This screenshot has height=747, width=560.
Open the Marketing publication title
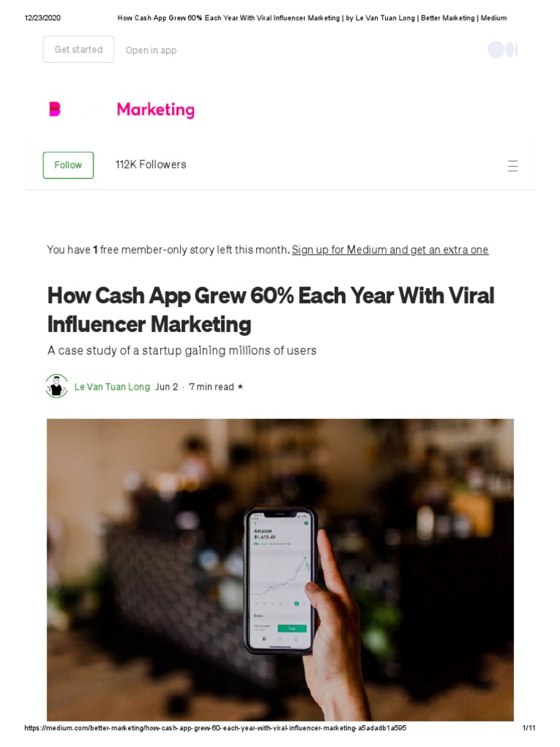point(156,109)
